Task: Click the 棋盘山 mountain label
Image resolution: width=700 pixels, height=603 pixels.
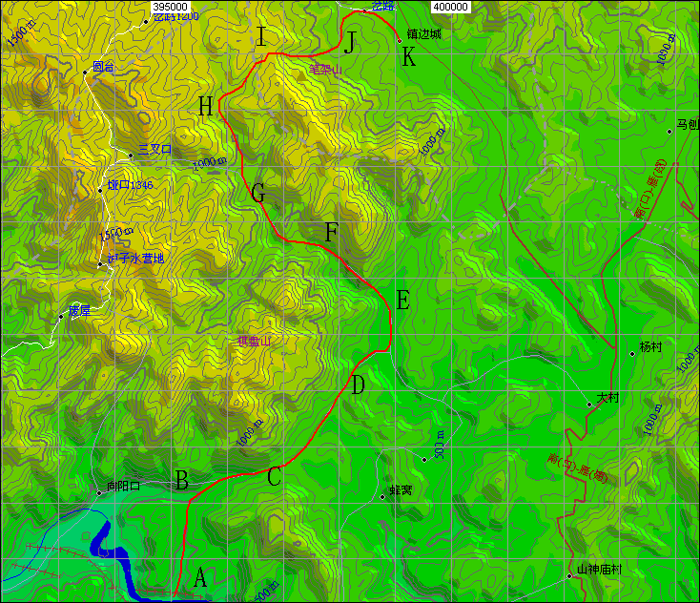Action: point(254,341)
